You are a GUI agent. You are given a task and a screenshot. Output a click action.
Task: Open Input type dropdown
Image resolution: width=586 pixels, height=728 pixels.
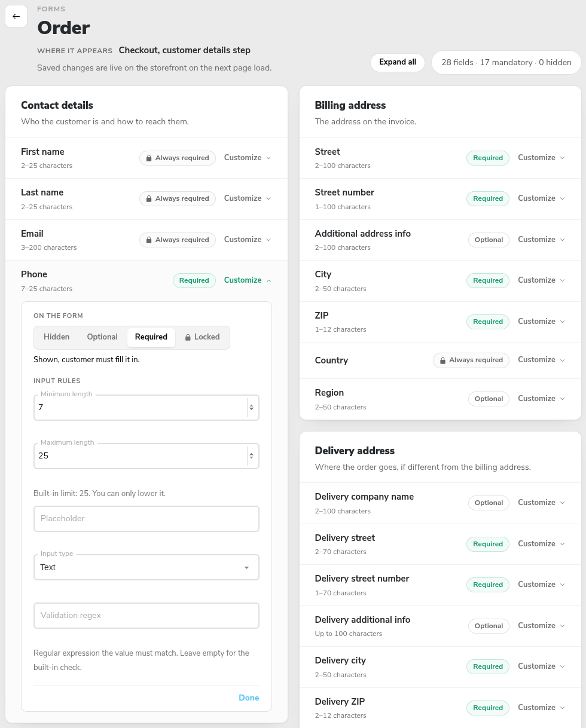coord(146,568)
